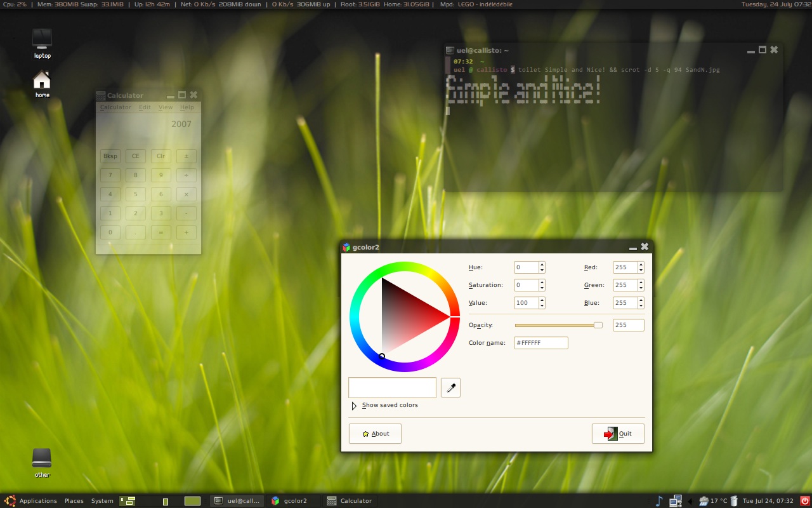Click the music note applet in the panel
The image size is (812, 508).
click(658, 500)
